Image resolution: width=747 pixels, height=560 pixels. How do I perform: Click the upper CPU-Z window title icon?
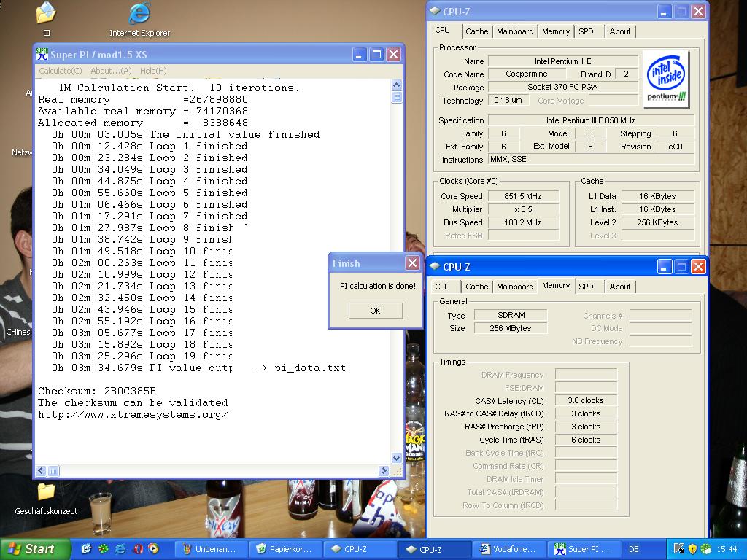point(435,12)
